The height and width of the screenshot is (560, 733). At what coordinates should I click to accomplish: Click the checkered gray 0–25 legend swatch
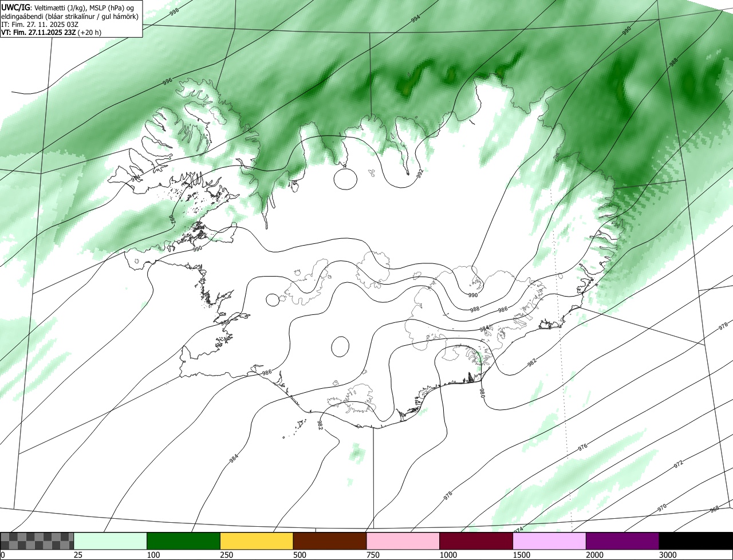tap(37, 541)
